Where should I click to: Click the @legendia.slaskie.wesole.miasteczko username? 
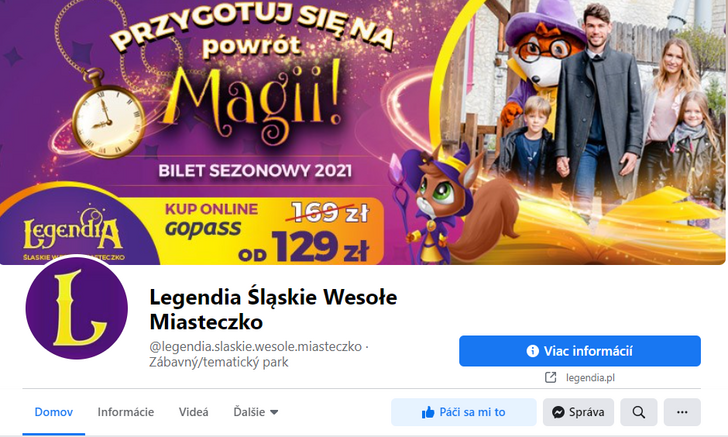(x=255, y=346)
